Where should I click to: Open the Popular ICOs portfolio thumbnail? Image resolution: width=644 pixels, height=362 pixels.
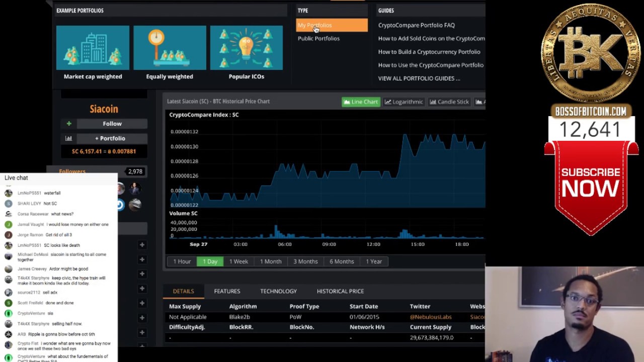click(247, 48)
